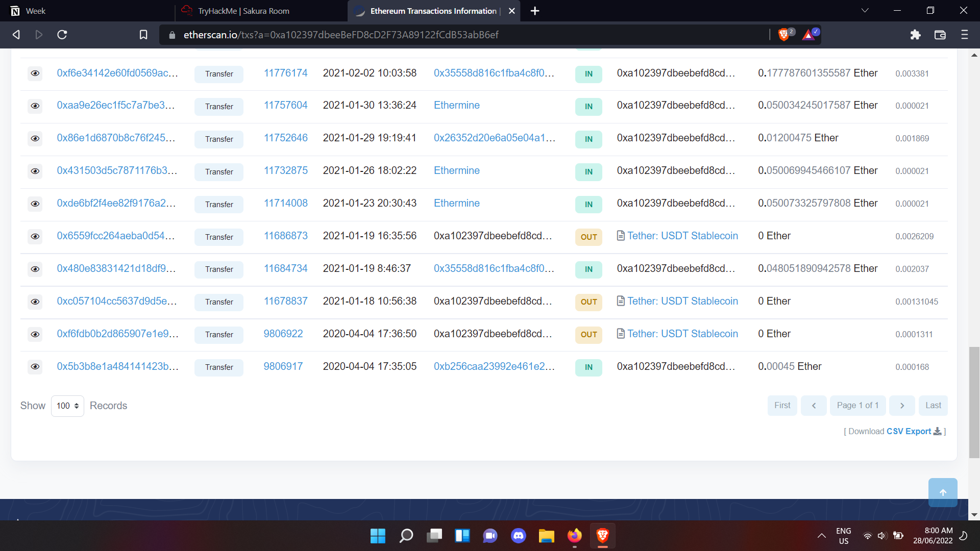Switch to the Week tab

pyautogui.click(x=87, y=11)
